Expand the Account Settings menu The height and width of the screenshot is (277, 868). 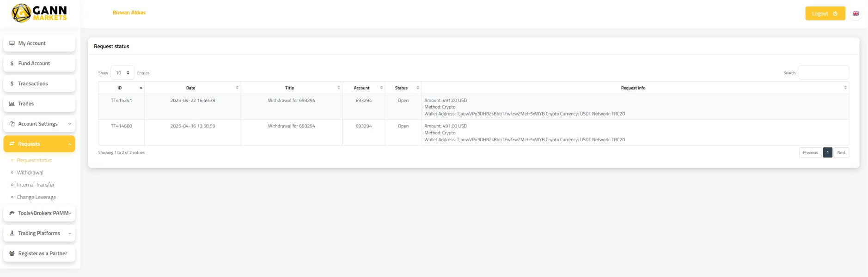39,124
